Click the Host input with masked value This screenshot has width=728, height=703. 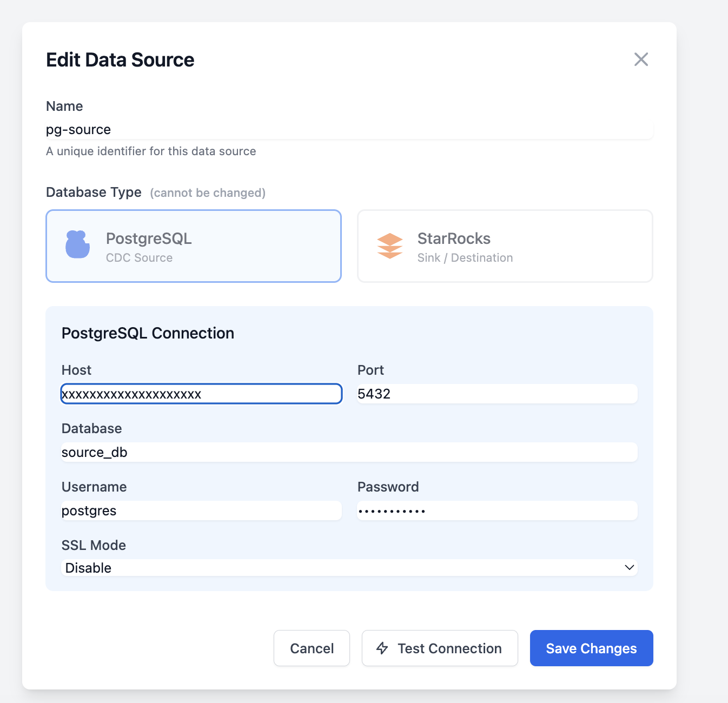201,394
